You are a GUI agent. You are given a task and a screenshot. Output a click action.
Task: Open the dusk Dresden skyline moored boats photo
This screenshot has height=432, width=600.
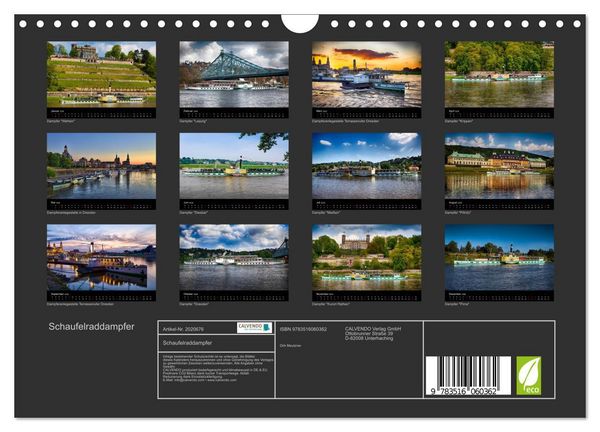pos(101,166)
